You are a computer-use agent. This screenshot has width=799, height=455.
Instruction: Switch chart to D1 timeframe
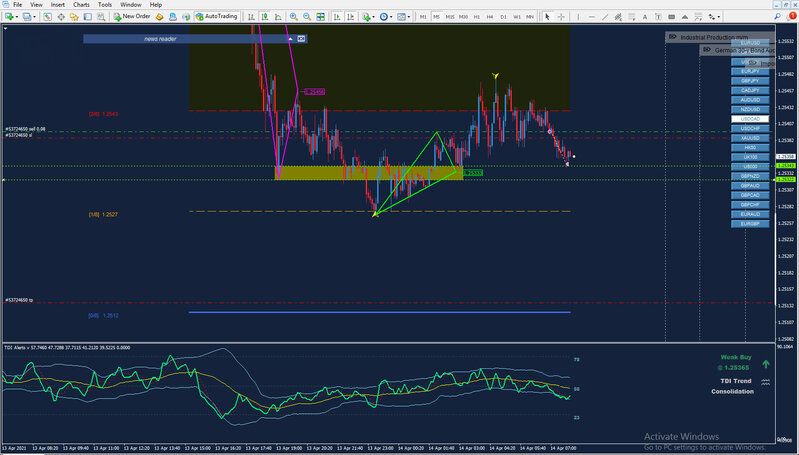(503, 17)
